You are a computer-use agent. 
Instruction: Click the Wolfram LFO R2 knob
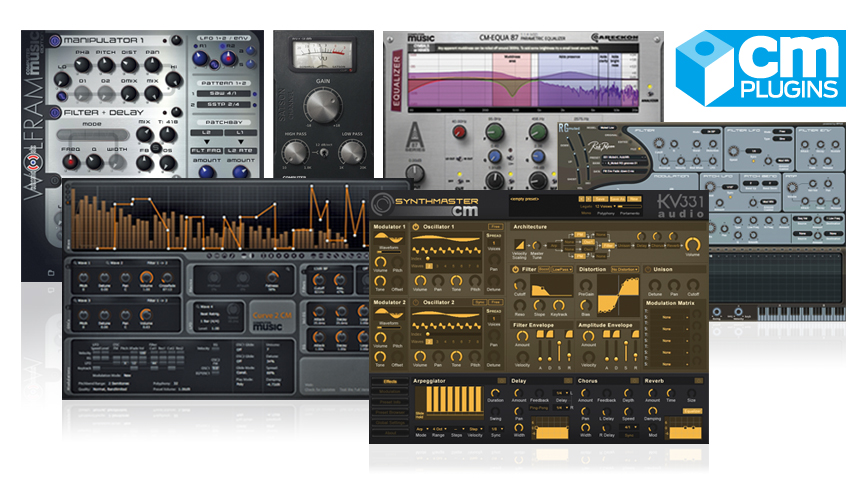(x=228, y=58)
